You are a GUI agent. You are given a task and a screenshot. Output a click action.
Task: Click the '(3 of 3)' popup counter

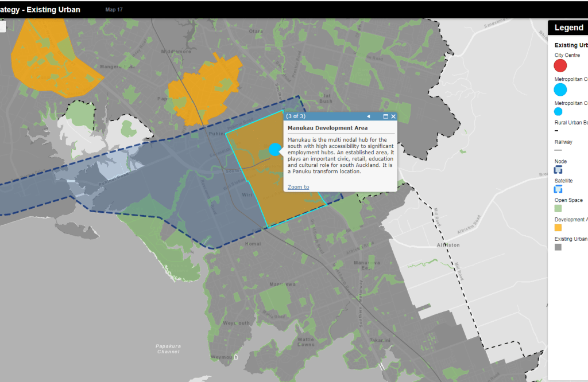pyautogui.click(x=296, y=116)
